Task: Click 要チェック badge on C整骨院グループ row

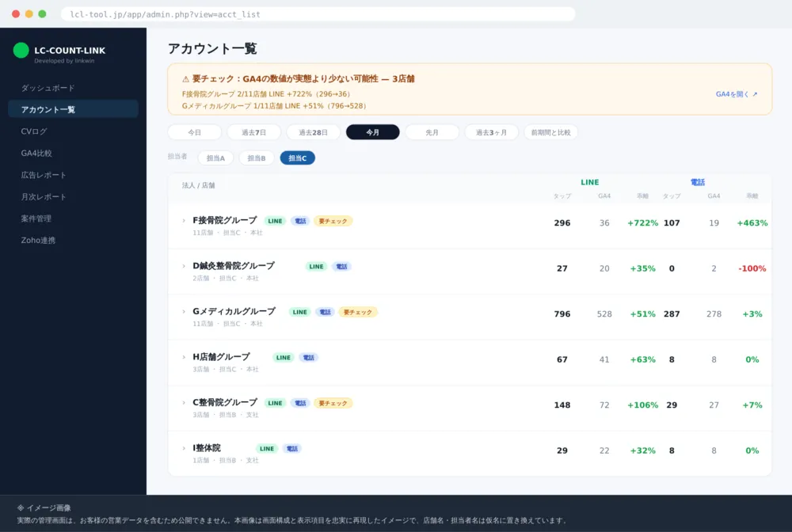Action: [333, 403]
